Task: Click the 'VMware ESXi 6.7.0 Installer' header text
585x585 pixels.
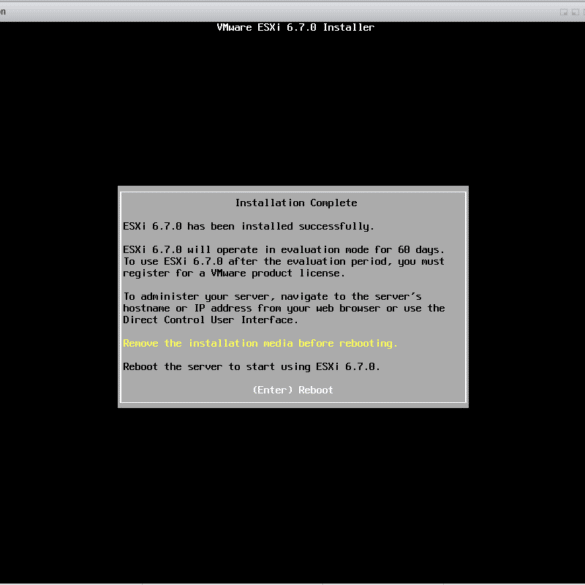Action: point(295,27)
